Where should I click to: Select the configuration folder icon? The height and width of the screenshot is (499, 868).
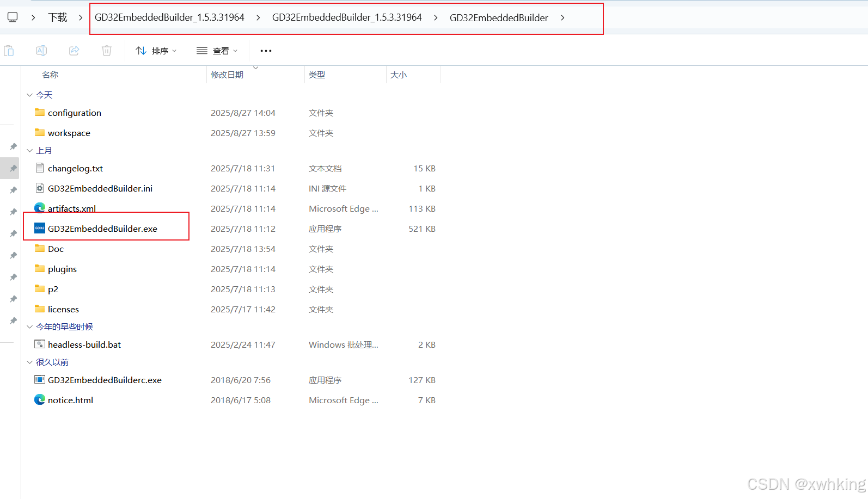[40, 113]
